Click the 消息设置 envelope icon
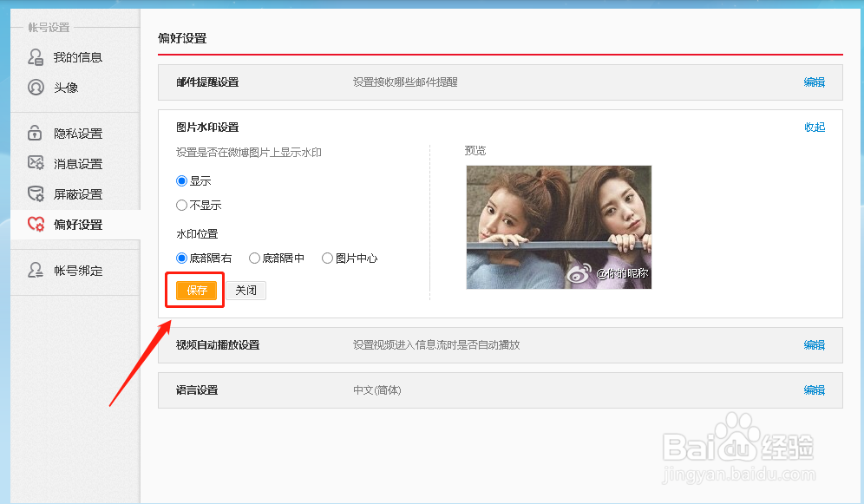This screenshot has width=864, height=504. (36, 163)
